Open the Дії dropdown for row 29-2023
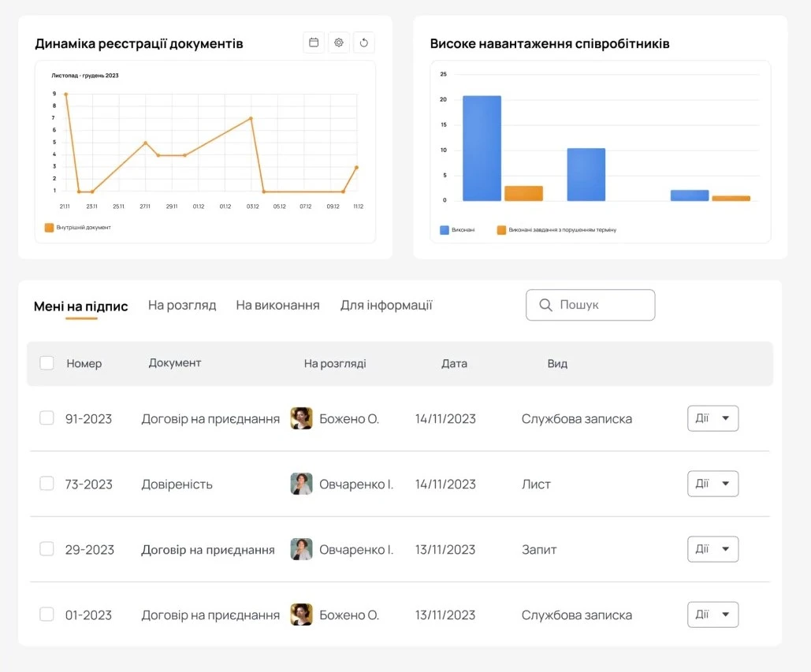This screenshot has height=672, width=811. pyautogui.click(x=712, y=549)
